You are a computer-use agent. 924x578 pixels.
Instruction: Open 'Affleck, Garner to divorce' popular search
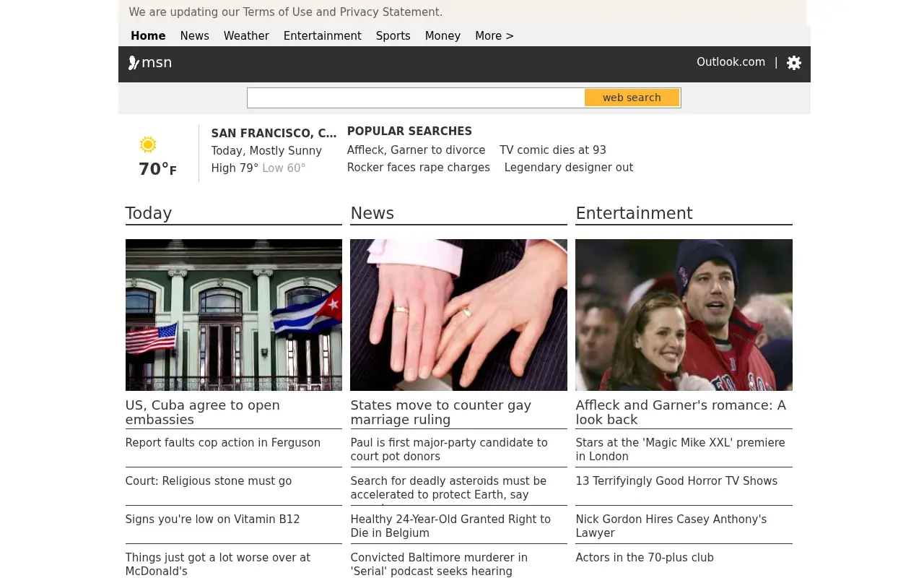tap(416, 150)
